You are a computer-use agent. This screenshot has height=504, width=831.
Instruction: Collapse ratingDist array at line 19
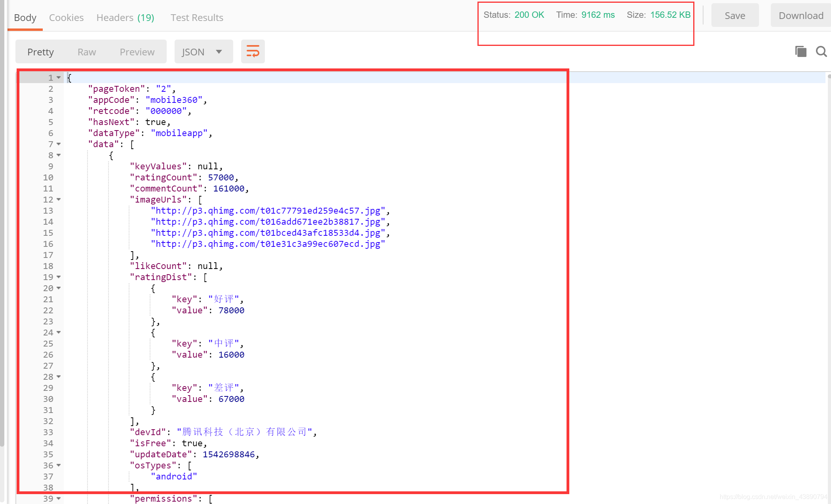click(x=59, y=277)
